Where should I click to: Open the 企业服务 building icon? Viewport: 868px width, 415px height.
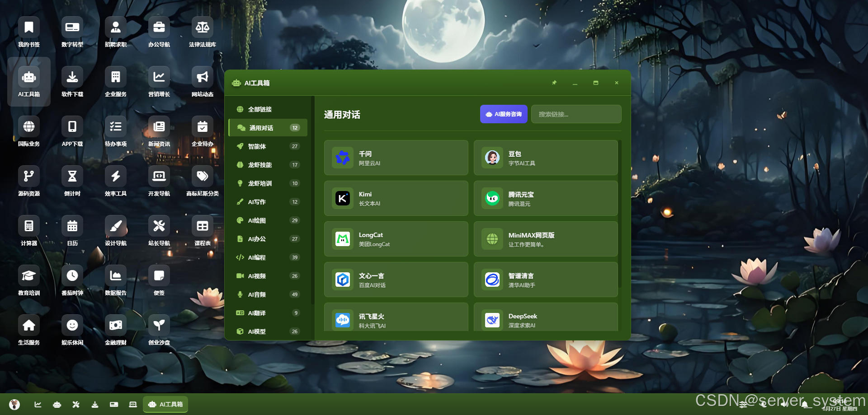pos(116,82)
